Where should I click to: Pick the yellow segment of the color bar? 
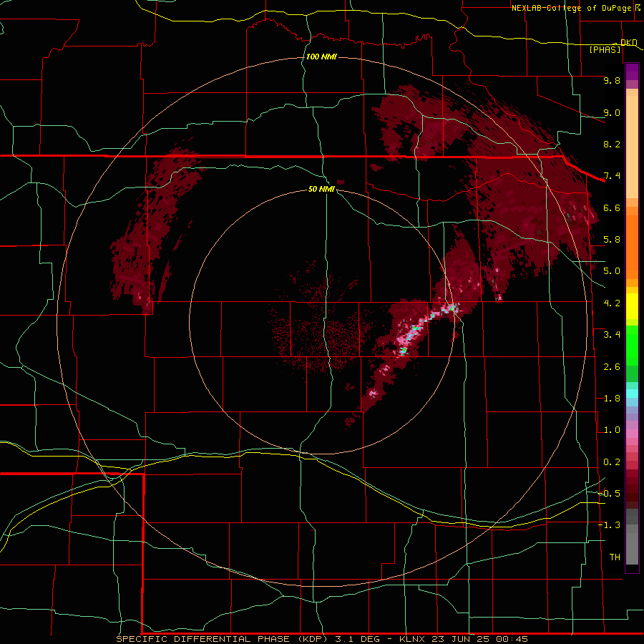tap(632, 306)
